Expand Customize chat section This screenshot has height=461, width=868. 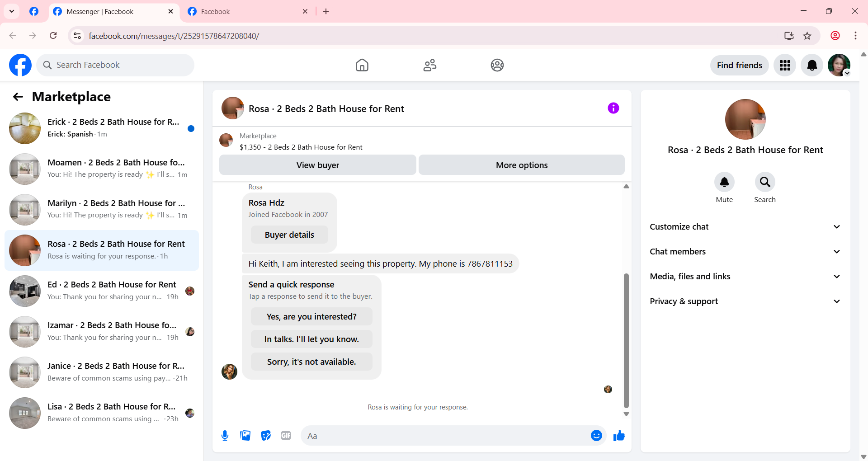click(745, 227)
